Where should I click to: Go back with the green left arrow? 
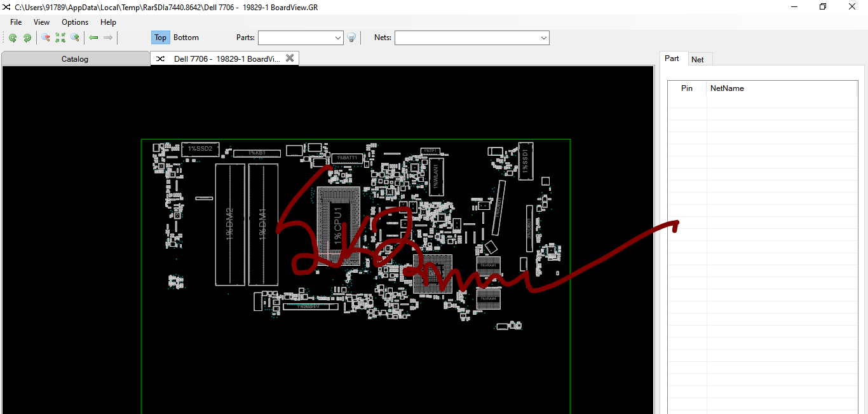point(93,38)
